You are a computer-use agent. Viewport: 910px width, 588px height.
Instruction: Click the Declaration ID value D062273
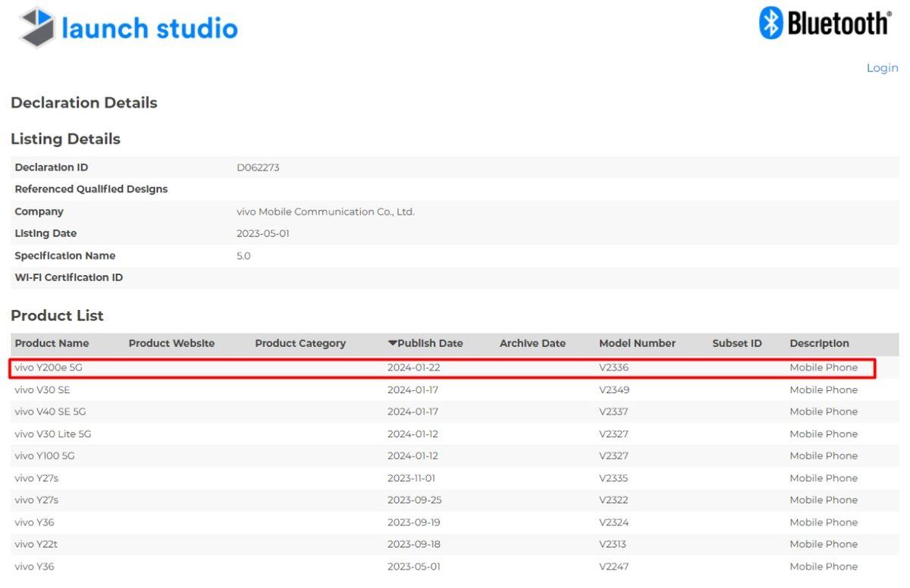[258, 167]
